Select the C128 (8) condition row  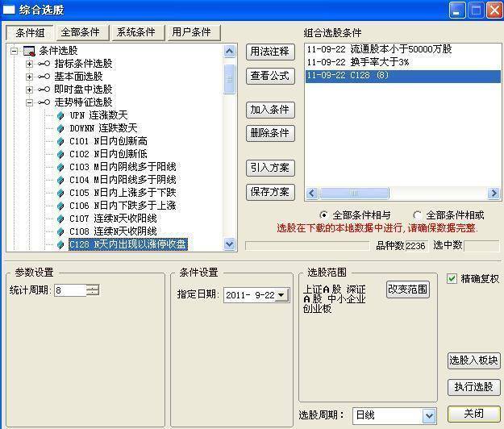point(402,76)
